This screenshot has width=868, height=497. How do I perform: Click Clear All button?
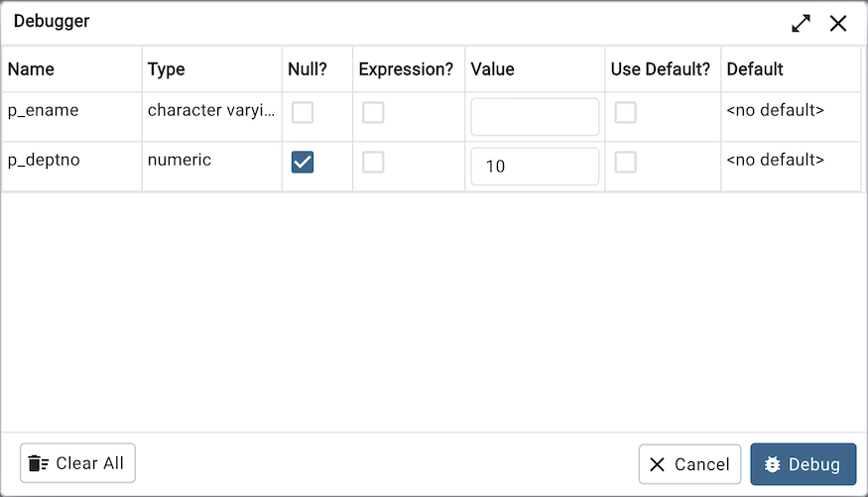tap(77, 463)
